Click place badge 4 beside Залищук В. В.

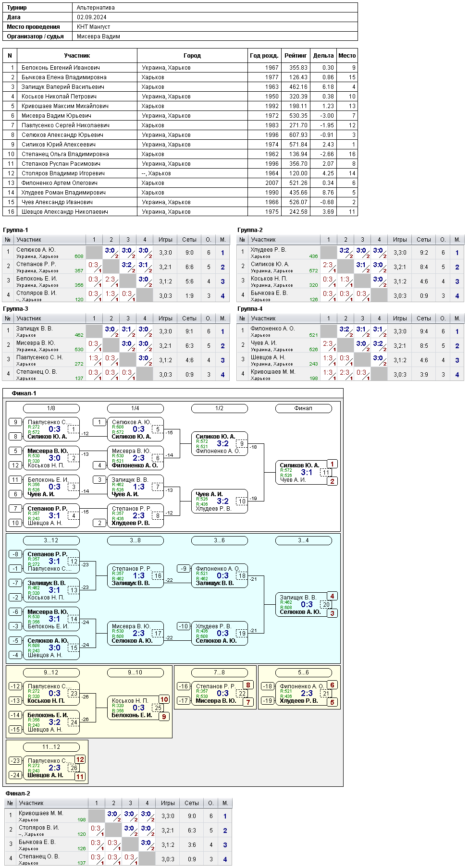[x=332, y=596]
